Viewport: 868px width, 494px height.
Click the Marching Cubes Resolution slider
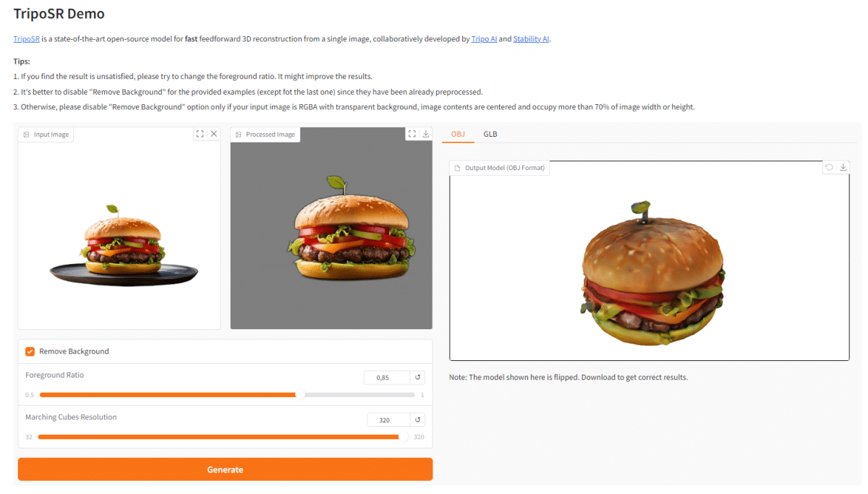223,437
